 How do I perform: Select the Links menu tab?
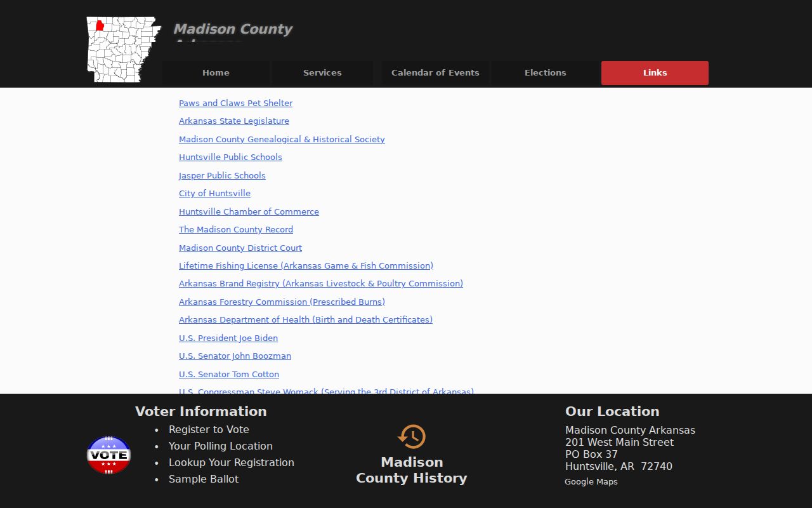point(655,73)
